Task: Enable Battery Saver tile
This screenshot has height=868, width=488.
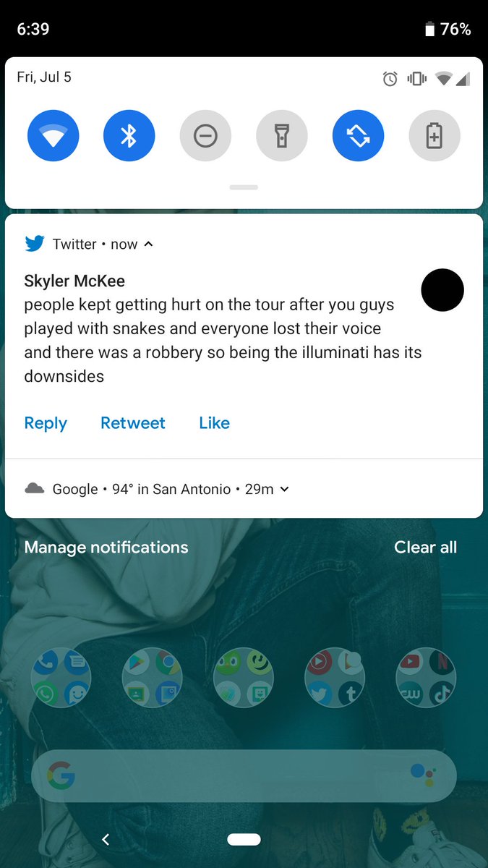Action: click(x=435, y=135)
